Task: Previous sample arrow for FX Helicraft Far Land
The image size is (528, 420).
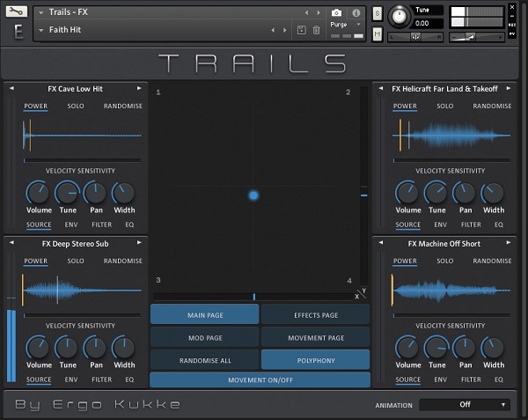Action: 381,88
